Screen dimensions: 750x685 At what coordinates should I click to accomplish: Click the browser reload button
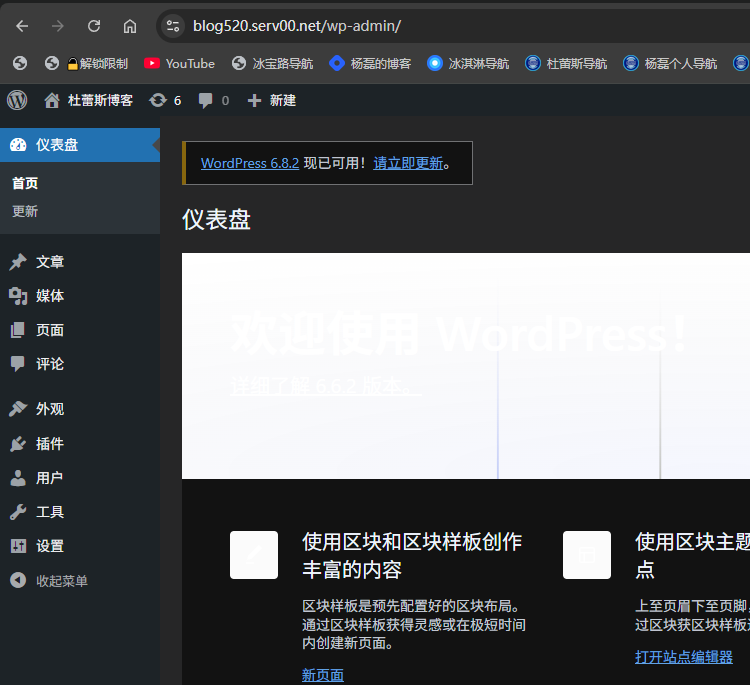point(94,26)
